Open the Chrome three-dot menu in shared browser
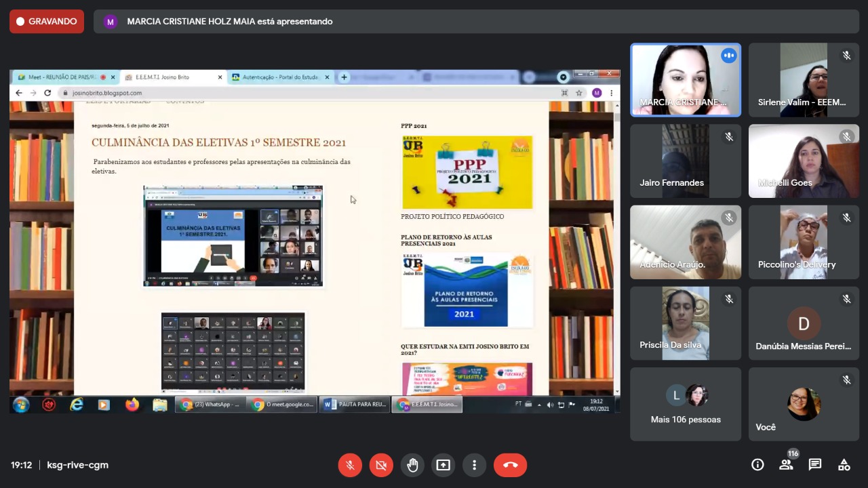 pyautogui.click(x=611, y=93)
